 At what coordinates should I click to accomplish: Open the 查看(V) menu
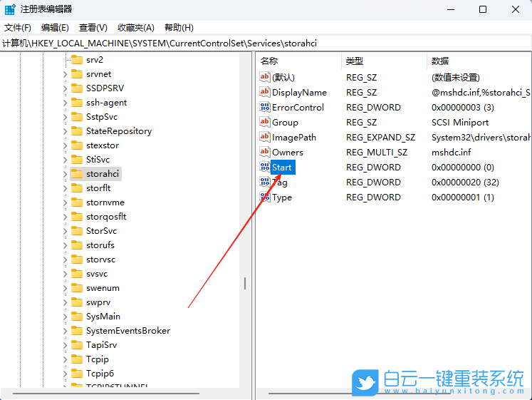[93, 28]
